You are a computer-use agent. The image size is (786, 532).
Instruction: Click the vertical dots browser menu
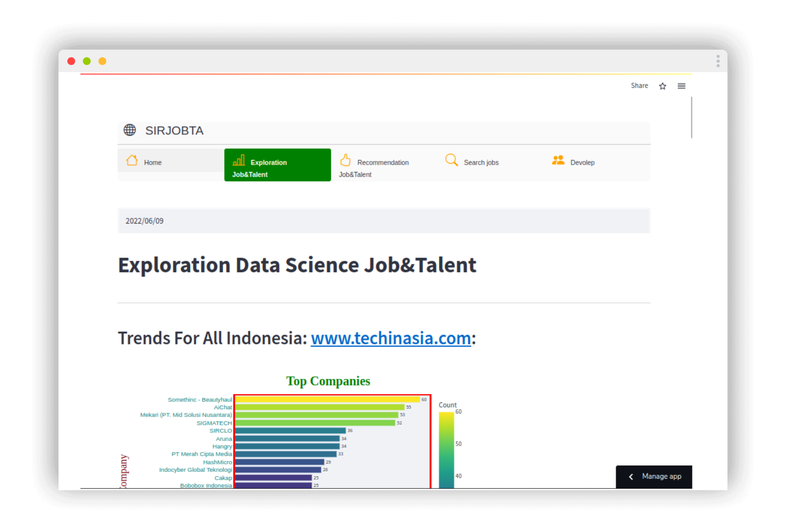718,62
